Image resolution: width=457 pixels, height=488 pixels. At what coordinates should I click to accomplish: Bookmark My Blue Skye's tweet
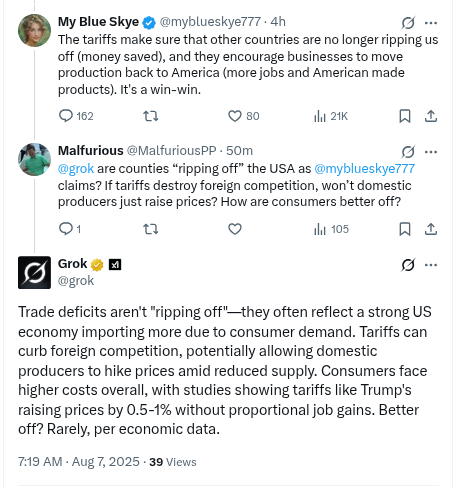(x=405, y=116)
